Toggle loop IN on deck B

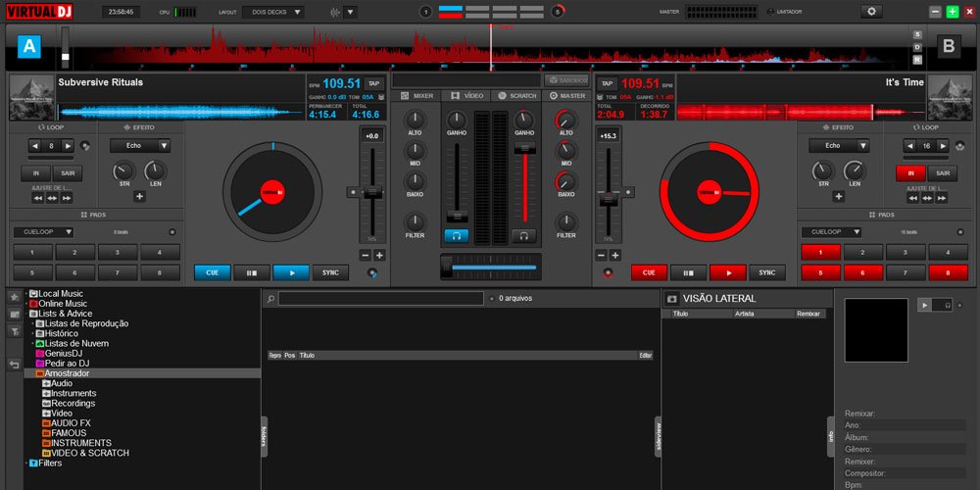(x=910, y=173)
